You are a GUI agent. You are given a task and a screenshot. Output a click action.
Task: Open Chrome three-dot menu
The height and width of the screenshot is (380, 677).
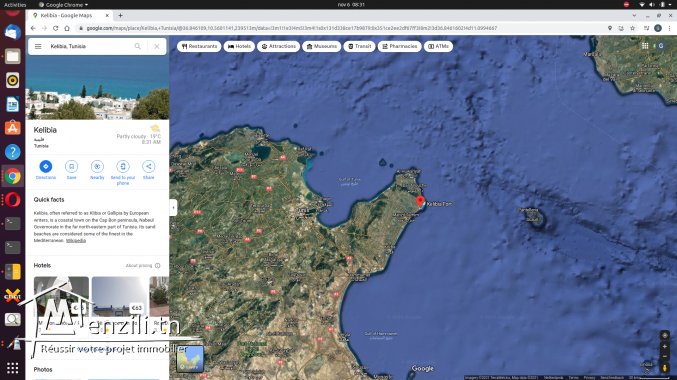point(669,28)
